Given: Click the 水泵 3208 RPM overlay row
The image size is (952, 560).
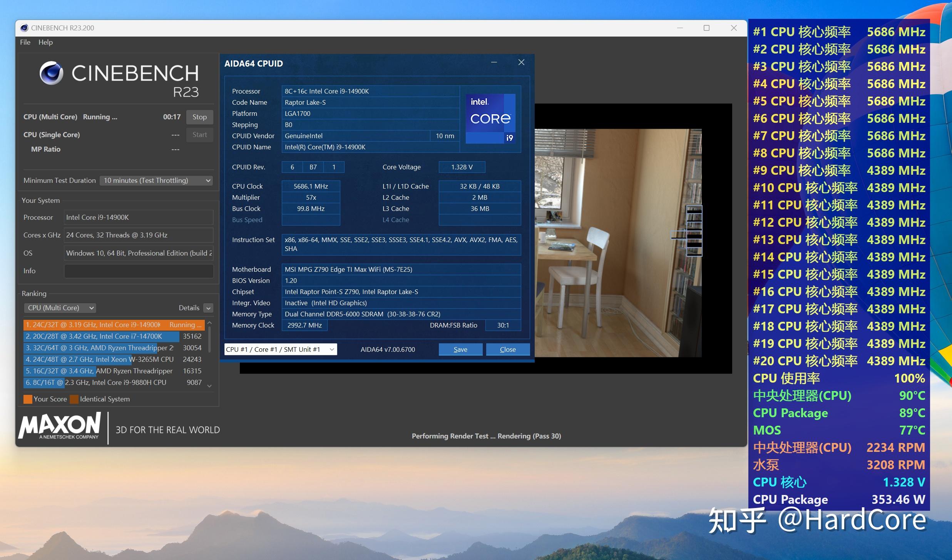Looking at the screenshot, I should [x=839, y=465].
